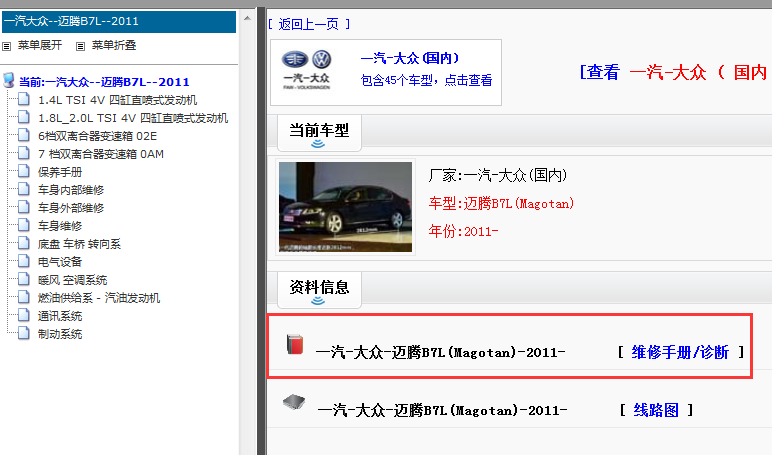Open 制动系统 tree item
Image resolution: width=772 pixels, height=455 pixels.
pos(60,334)
